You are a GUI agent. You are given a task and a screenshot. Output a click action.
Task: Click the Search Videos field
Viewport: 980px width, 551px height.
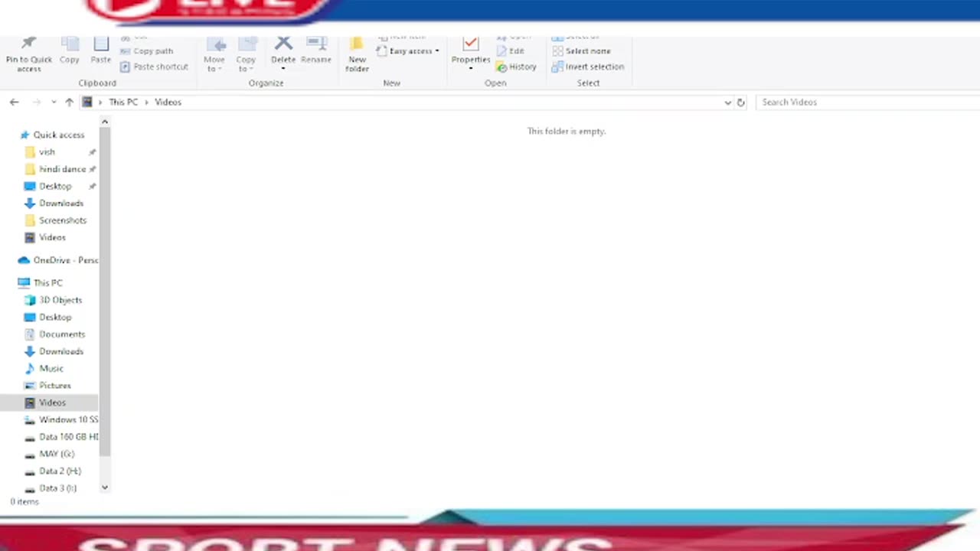click(868, 102)
